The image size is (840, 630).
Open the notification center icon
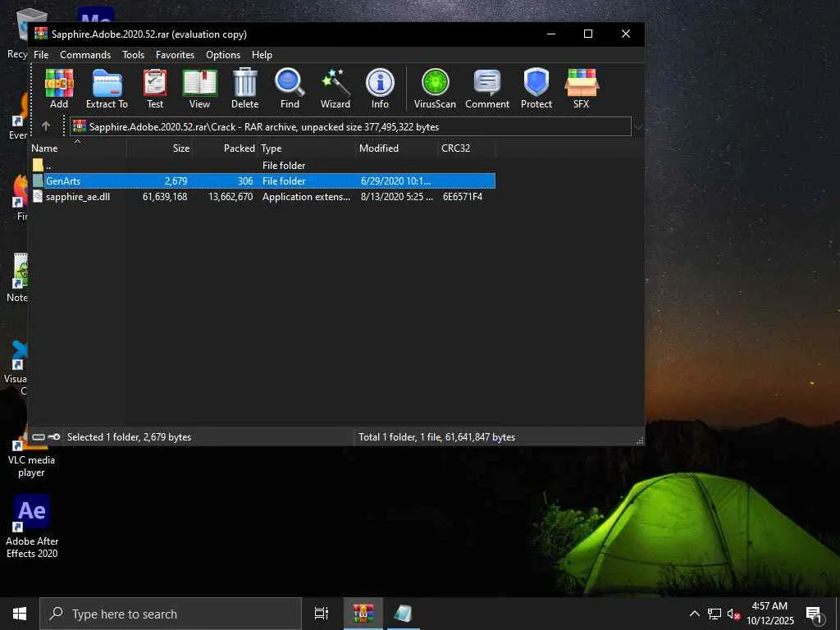814,614
